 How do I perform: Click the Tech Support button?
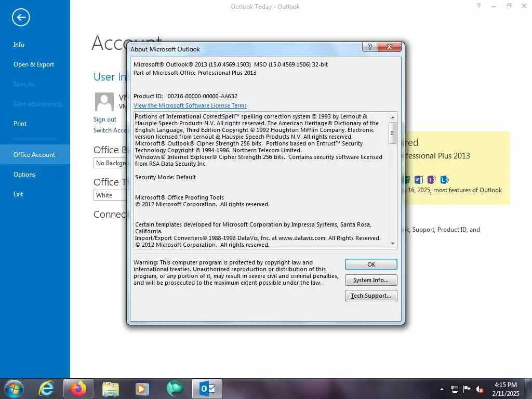coord(371,296)
